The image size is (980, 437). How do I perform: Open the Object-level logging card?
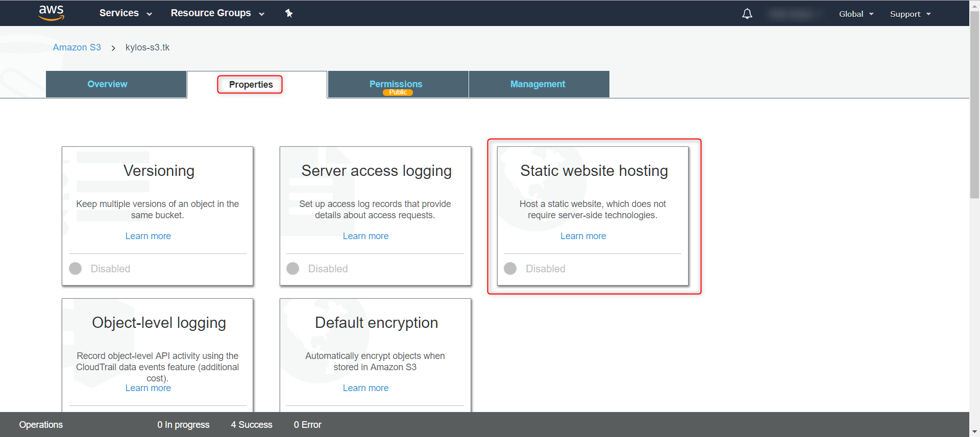pyautogui.click(x=157, y=355)
